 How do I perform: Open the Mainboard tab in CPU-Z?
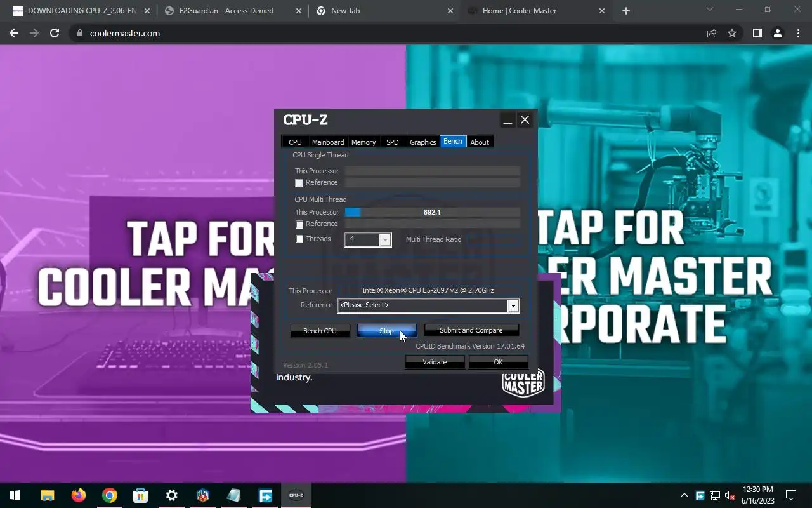[328, 142]
